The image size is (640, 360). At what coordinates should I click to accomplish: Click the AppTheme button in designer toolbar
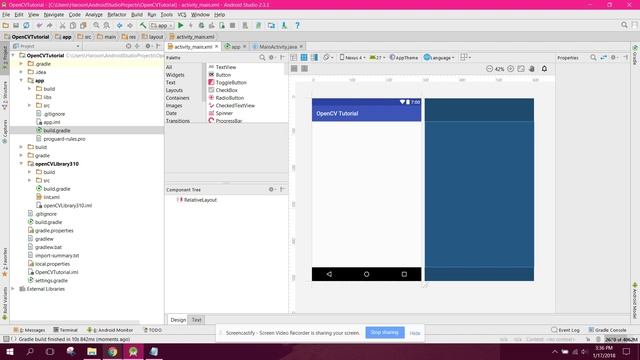[x=404, y=58]
